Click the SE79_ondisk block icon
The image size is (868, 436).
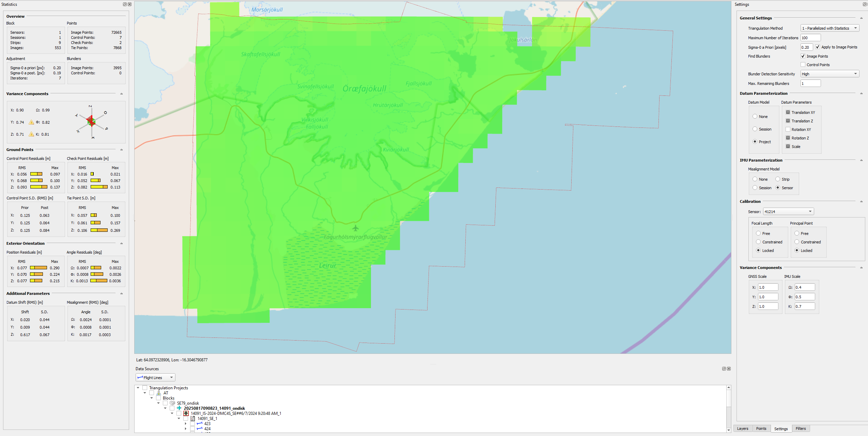pyautogui.click(x=172, y=403)
